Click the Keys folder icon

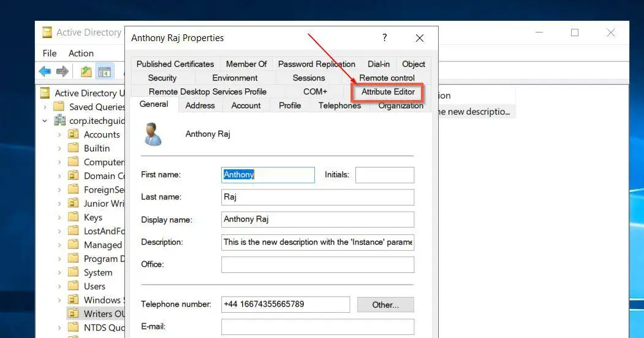73,217
